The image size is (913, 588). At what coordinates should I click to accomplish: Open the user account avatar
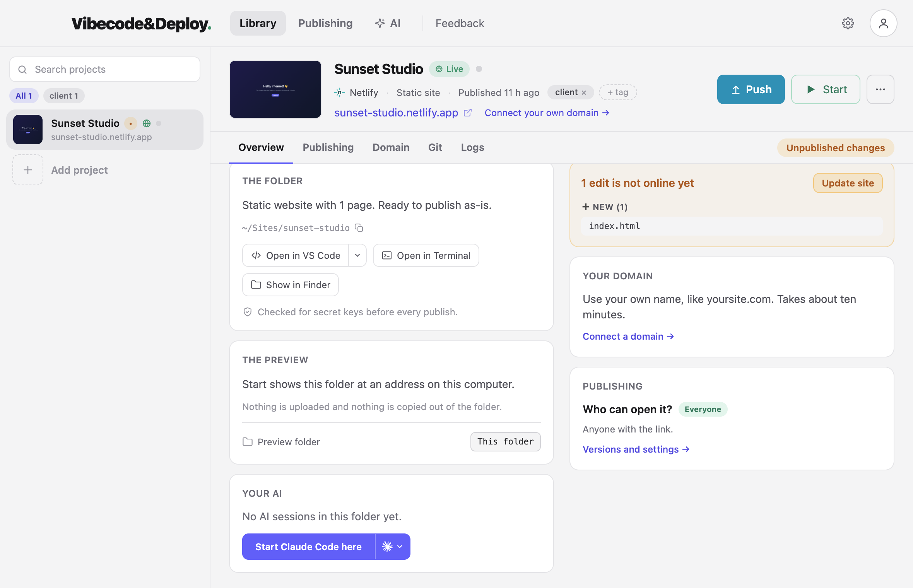(883, 23)
